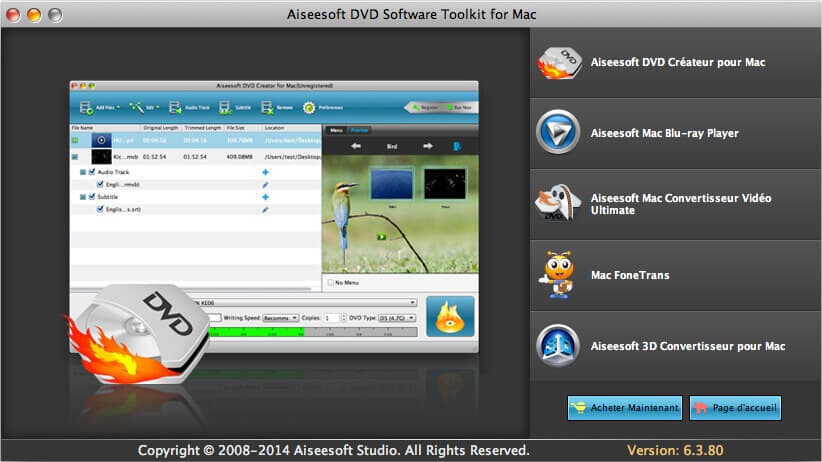Screen dimensions: 822x462
Task: Click left arrow for previous menu template
Action: pos(356,146)
